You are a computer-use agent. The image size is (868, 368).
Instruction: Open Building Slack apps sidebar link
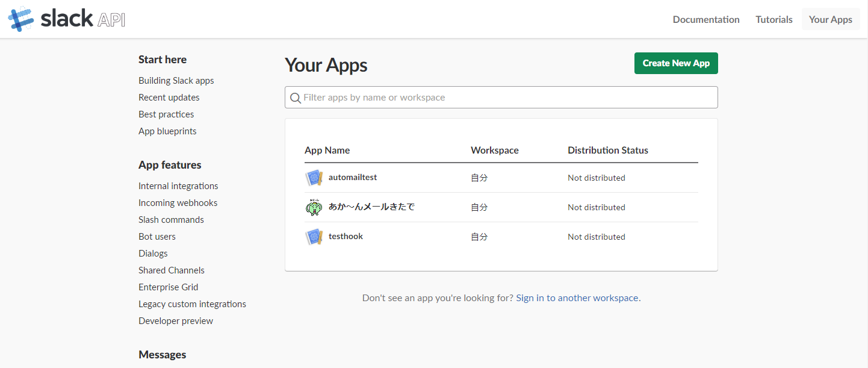(176, 81)
